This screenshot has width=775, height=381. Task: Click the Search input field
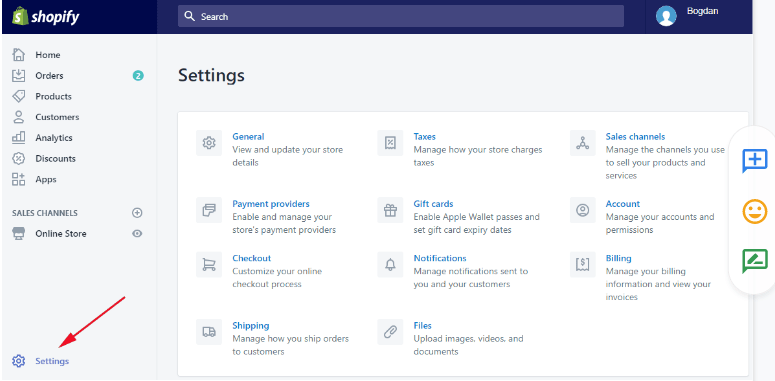click(x=401, y=16)
